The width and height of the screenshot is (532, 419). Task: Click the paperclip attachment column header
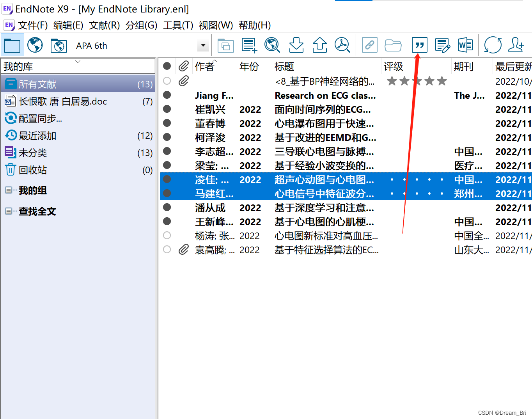click(x=183, y=66)
